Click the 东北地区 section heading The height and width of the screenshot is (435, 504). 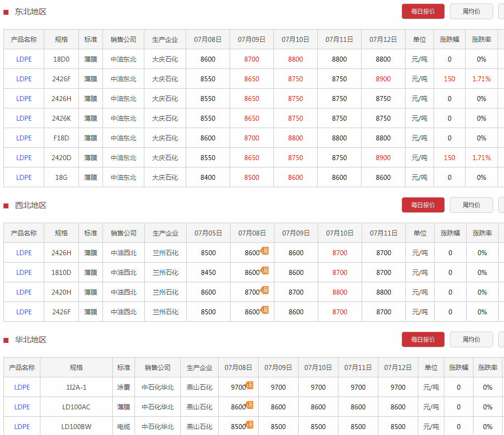click(31, 11)
